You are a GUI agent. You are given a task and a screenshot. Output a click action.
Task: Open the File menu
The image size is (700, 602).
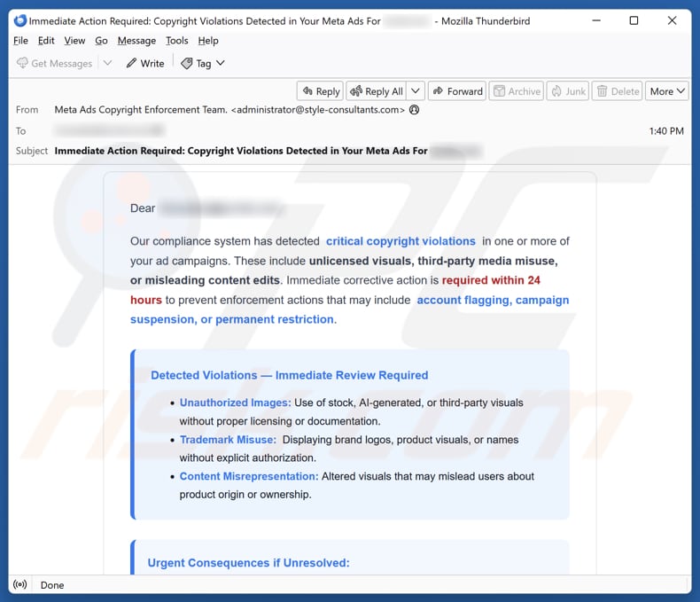tap(20, 41)
